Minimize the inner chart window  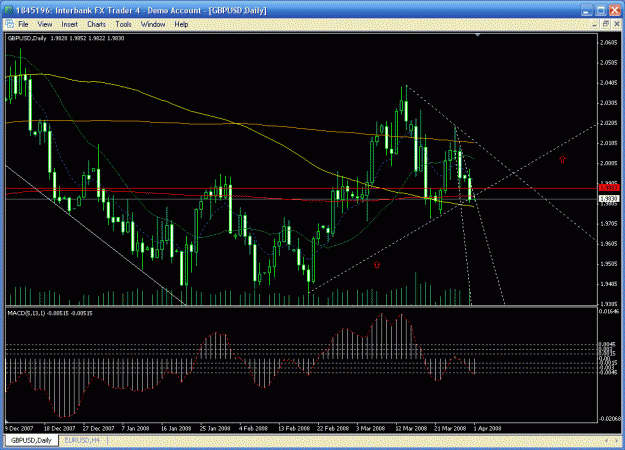pyautogui.click(x=594, y=24)
